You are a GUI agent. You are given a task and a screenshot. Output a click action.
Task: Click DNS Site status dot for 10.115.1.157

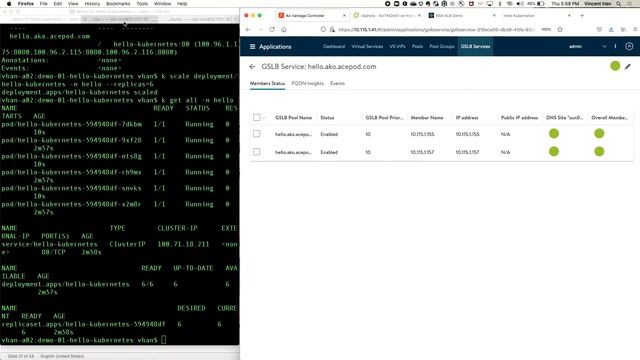(554, 151)
